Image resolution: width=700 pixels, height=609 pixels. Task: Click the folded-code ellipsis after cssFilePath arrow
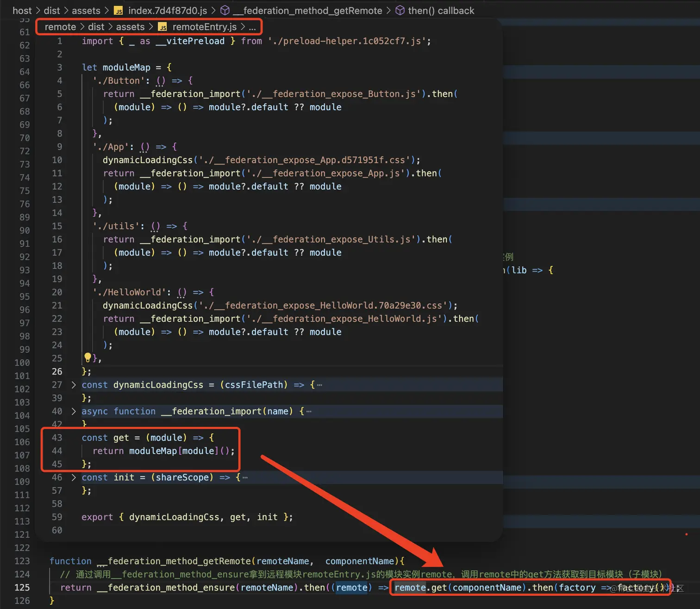coord(319,385)
